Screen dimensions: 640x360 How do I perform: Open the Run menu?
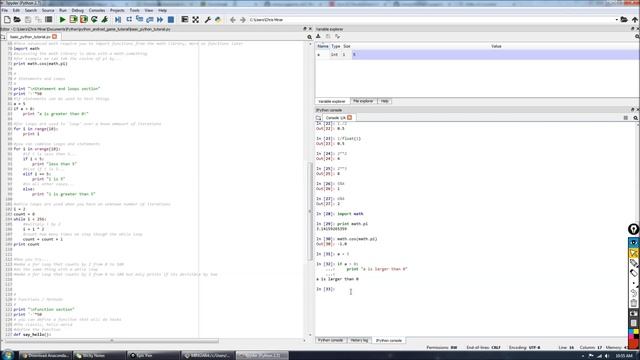pos(63,10)
